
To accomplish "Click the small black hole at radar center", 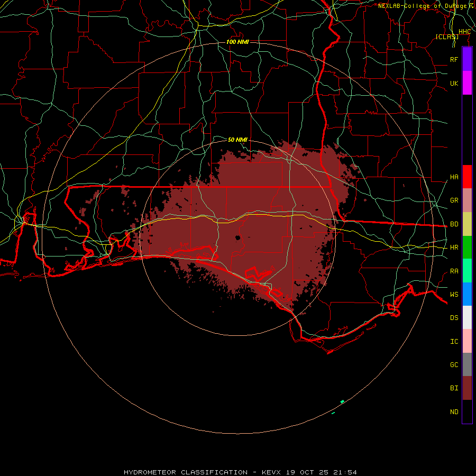I will point(237,237).
